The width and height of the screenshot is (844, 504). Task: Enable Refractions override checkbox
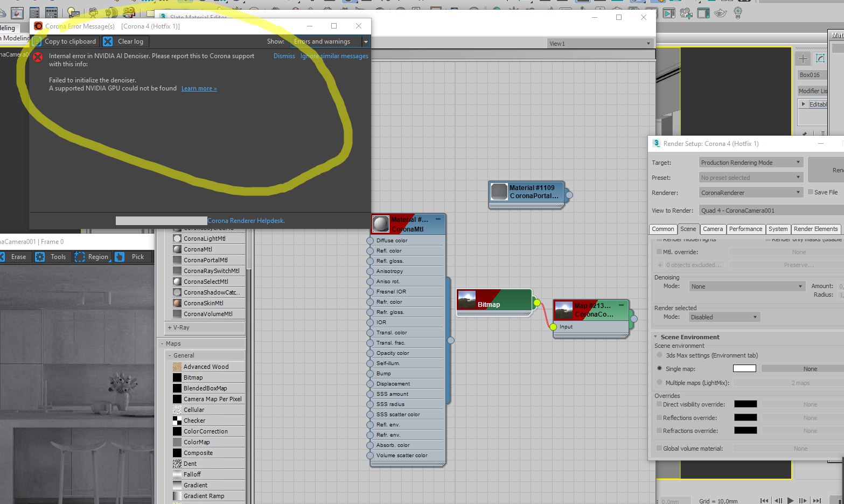pyautogui.click(x=659, y=430)
